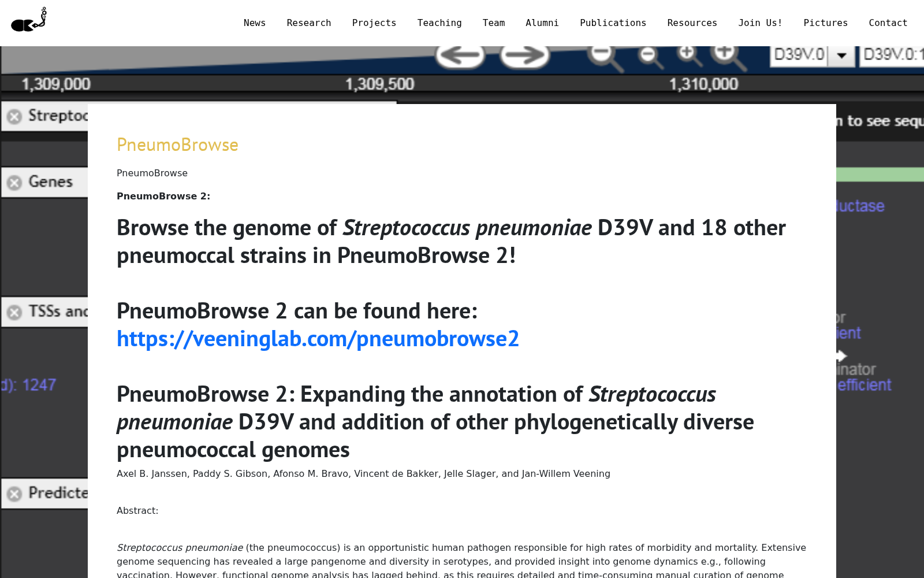The width and height of the screenshot is (924, 578).
Task: Click the right arrow in the genome browser image
Action: tap(524, 56)
